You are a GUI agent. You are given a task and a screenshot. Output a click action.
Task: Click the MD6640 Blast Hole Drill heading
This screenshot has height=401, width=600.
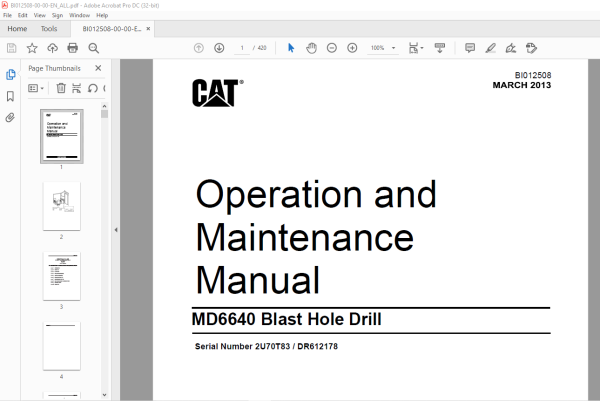point(287,319)
